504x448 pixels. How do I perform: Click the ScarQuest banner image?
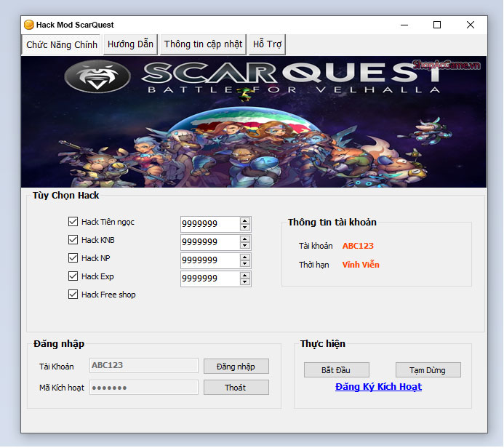point(254,121)
